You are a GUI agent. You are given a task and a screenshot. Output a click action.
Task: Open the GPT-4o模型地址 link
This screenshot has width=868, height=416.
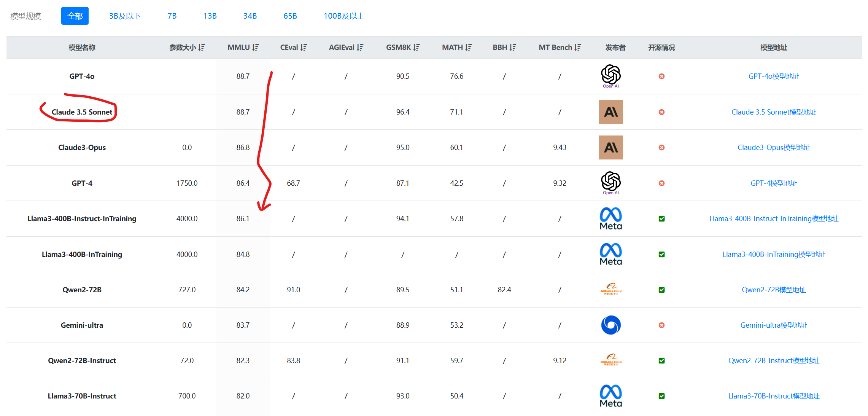[x=774, y=76]
